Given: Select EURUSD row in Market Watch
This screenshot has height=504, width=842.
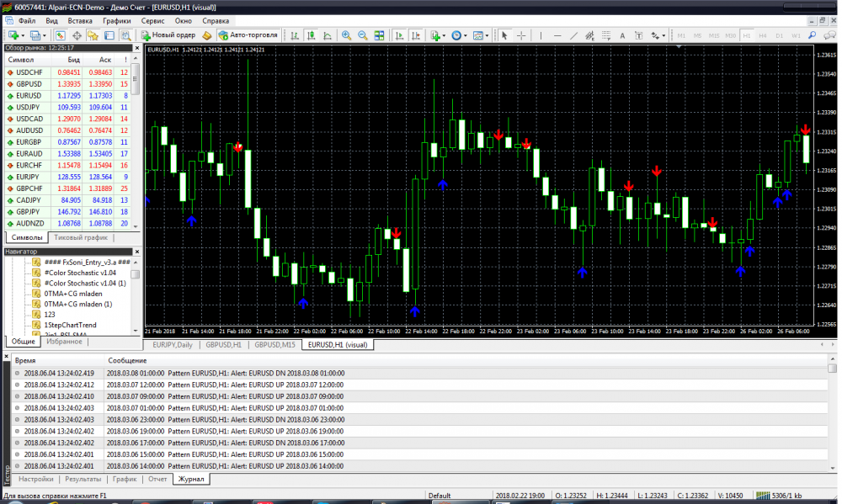Looking at the screenshot, I should [67, 96].
